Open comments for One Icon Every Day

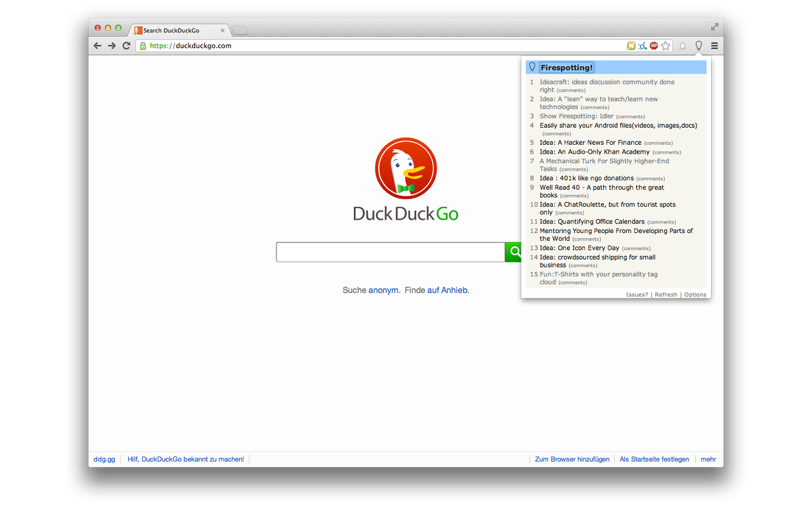636,248
